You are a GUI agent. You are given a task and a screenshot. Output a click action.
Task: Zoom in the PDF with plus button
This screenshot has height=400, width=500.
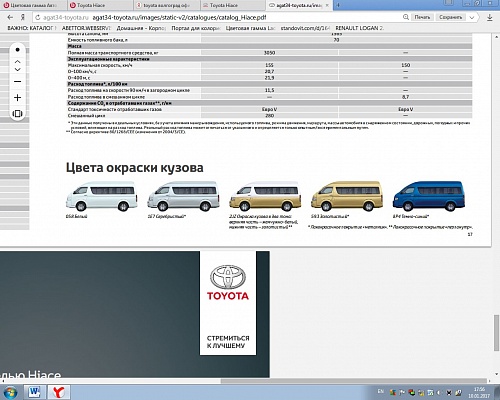point(17,98)
